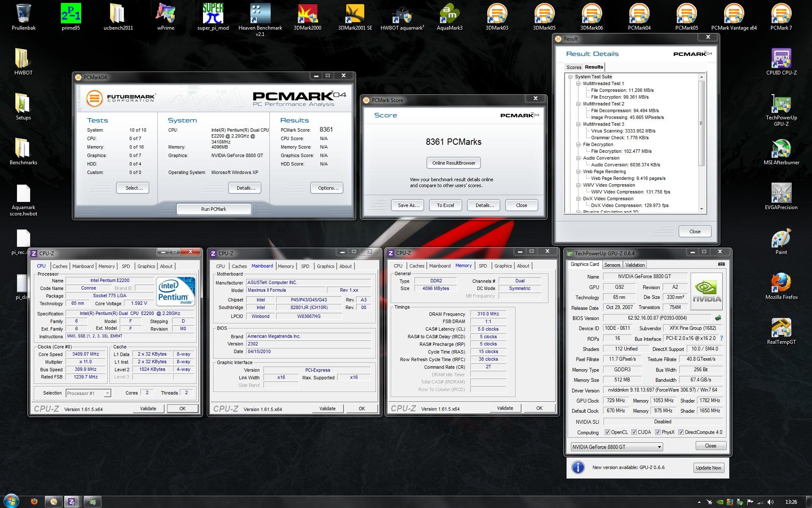The image size is (812, 508).
Task: Click Online ResultBrowser button
Action: (x=453, y=163)
